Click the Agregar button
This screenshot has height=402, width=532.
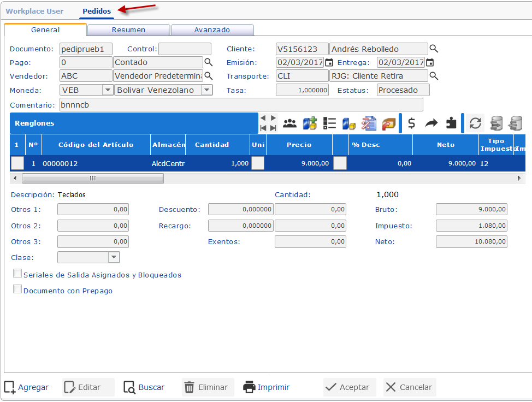pos(27,387)
